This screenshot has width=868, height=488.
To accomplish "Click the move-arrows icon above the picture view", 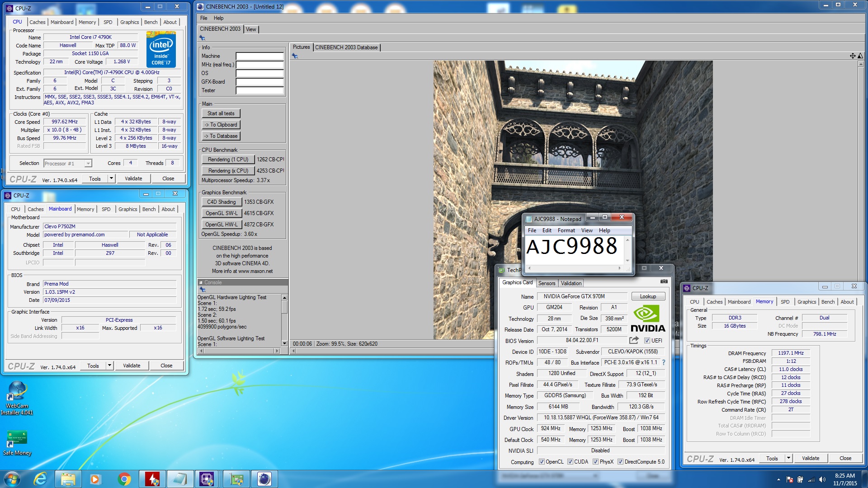I will coord(853,56).
